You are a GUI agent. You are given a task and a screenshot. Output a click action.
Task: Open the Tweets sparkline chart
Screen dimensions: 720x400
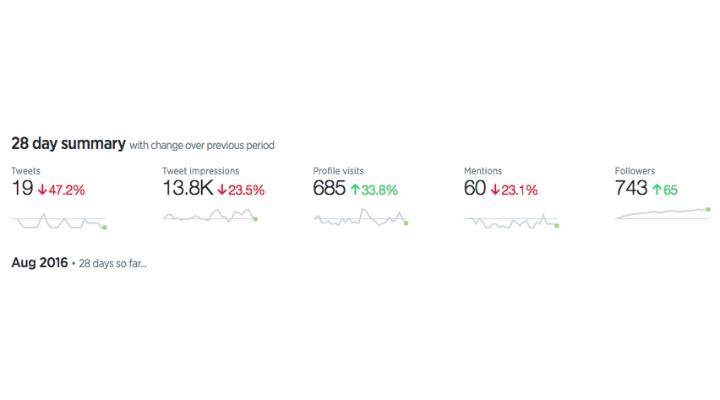tap(58, 220)
